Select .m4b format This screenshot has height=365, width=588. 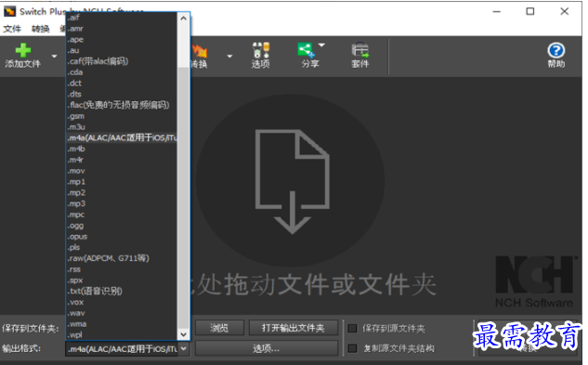coord(122,149)
